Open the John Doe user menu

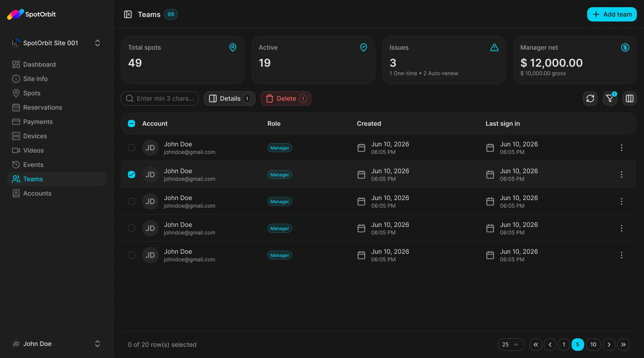click(57, 344)
